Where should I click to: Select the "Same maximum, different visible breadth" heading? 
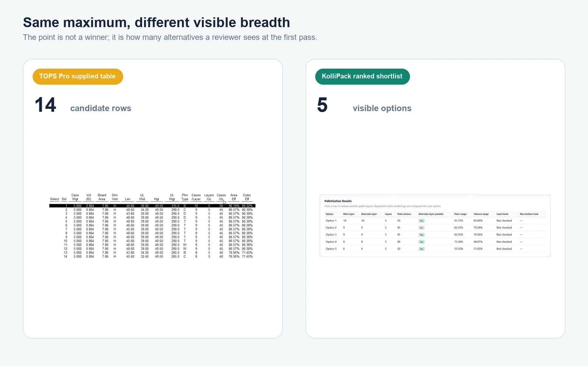[156, 23]
